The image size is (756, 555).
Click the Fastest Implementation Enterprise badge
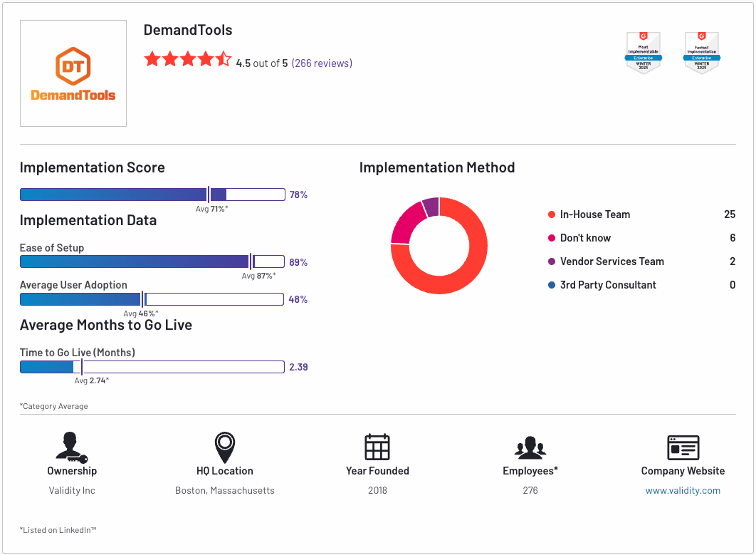701,53
